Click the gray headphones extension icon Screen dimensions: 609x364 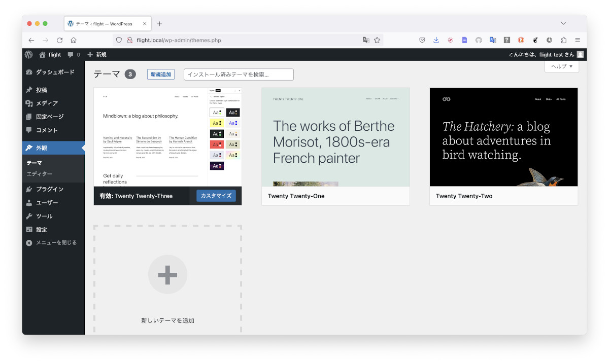pos(479,40)
